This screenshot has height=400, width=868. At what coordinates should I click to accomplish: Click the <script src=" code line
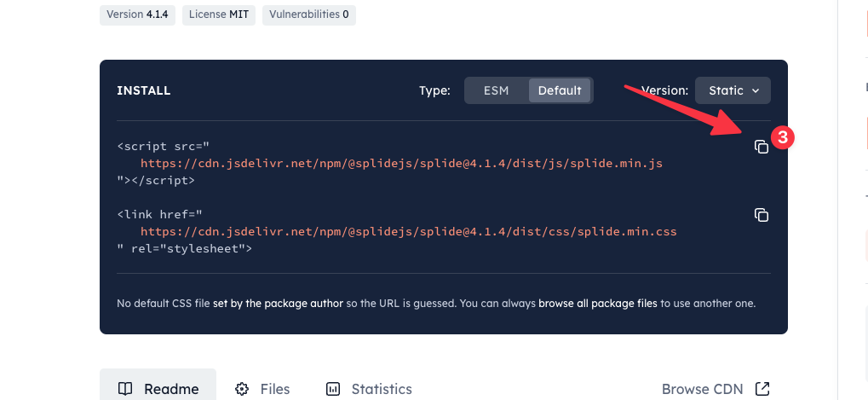(x=164, y=147)
